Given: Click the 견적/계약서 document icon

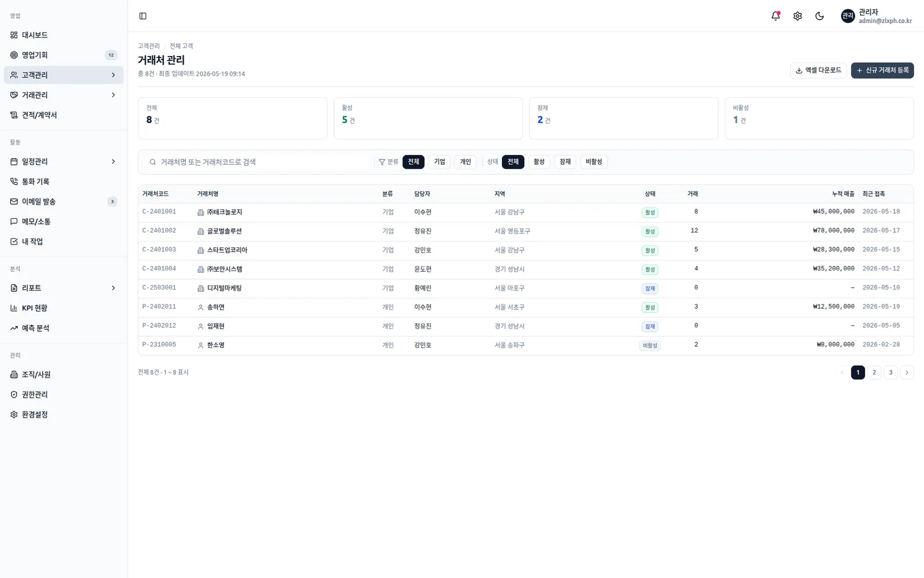Looking at the screenshot, I should [14, 115].
